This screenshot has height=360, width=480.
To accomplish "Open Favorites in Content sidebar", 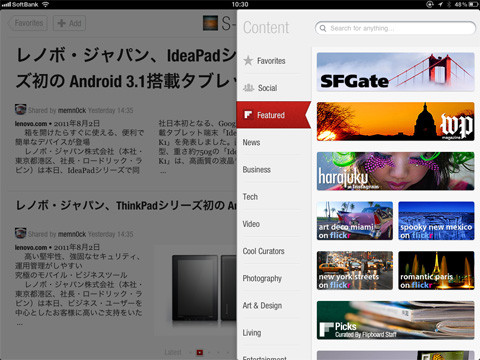I will pos(271,61).
